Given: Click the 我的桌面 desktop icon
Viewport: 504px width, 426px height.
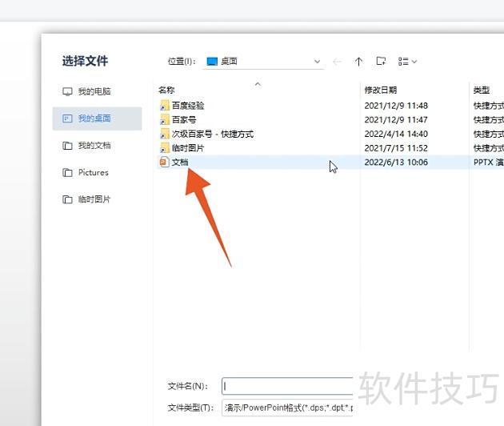Looking at the screenshot, I should pos(67,119).
